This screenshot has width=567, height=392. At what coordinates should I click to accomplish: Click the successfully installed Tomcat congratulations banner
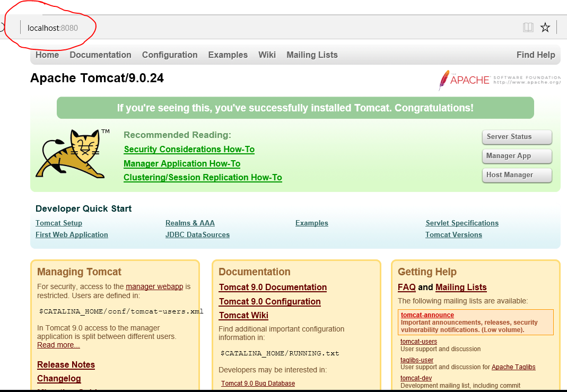[295, 108]
